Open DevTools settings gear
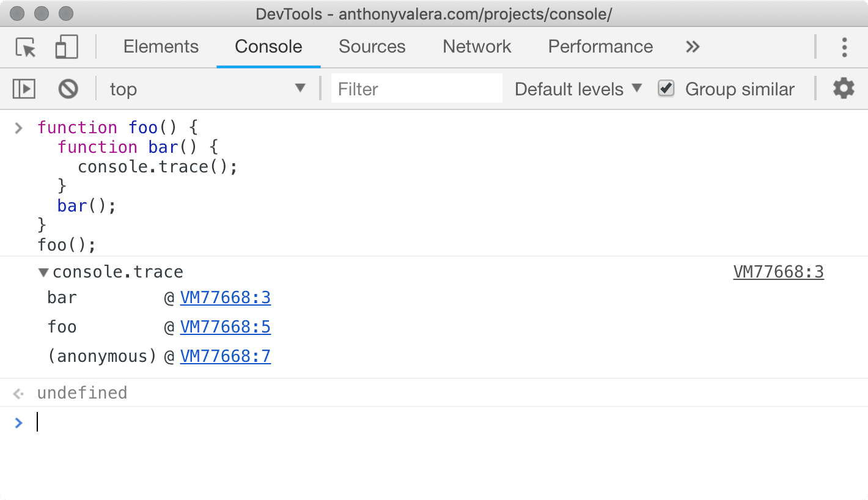The image size is (868, 500). (x=844, y=88)
